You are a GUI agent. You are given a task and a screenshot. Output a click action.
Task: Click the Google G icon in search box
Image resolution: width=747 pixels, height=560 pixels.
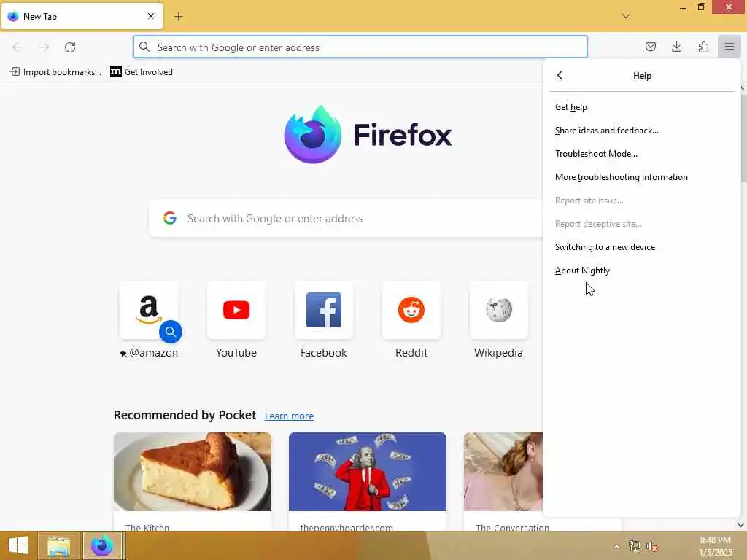coord(169,218)
